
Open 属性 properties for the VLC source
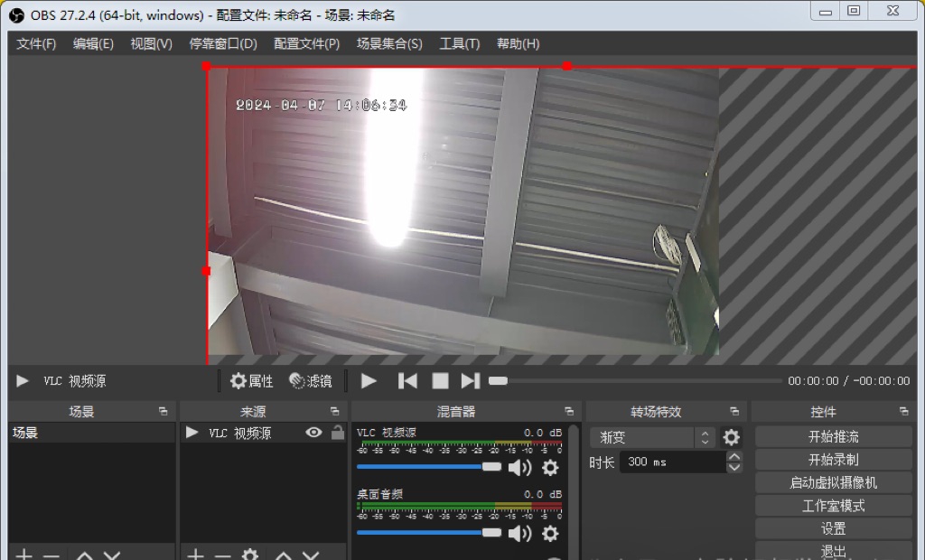coord(251,381)
